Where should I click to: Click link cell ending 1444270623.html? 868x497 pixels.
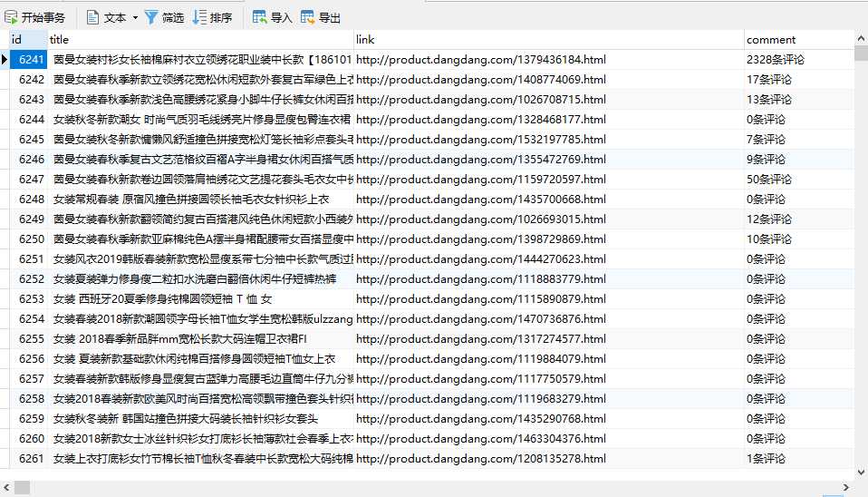(x=548, y=258)
